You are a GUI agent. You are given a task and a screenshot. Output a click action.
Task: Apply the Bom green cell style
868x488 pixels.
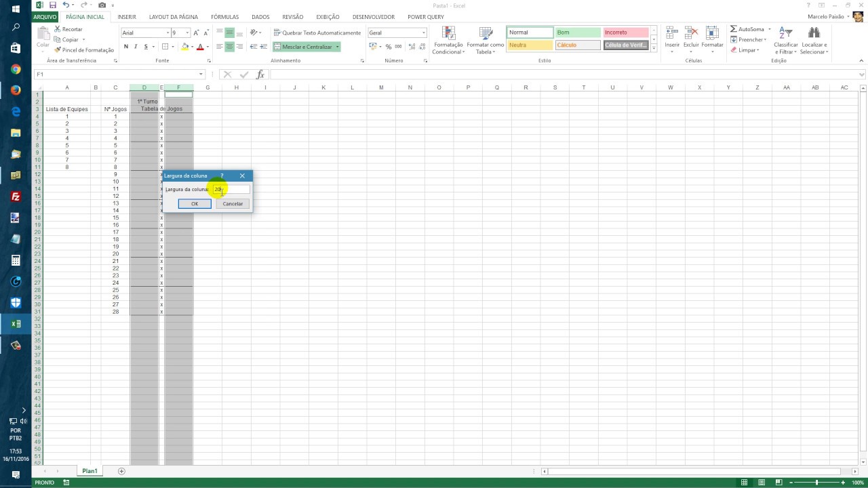point(578,33)
